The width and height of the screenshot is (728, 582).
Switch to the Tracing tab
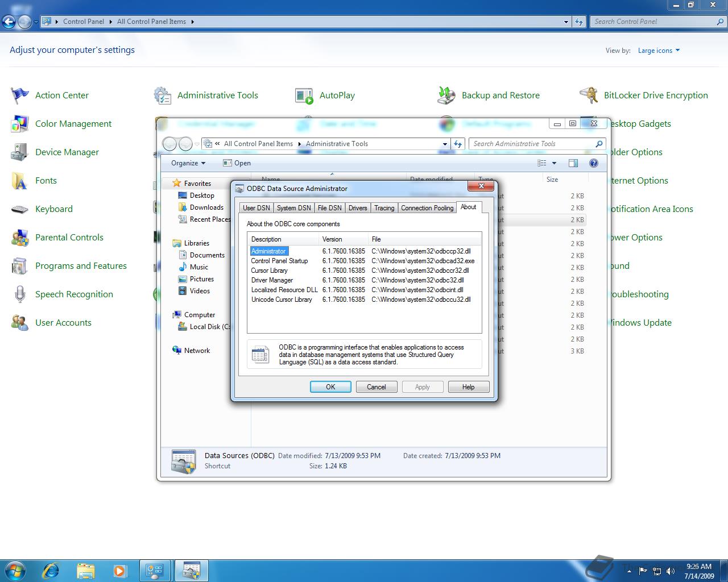pos(384,208)
